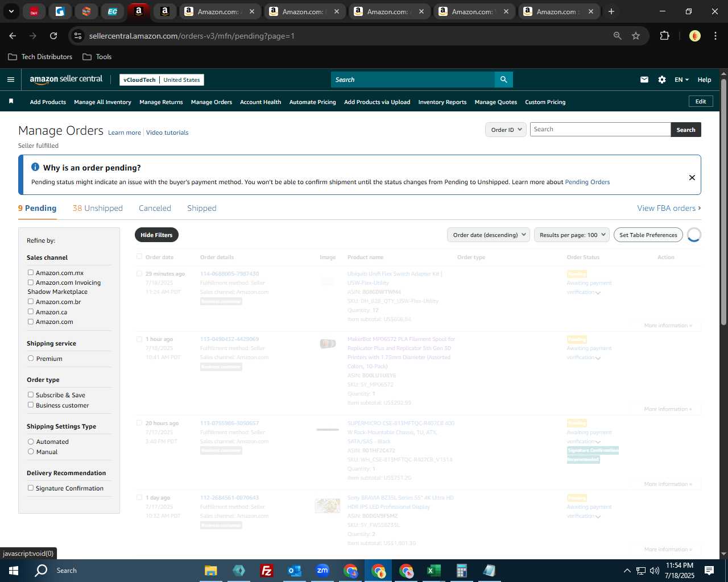Open Account Health in nav bar
728x582 pixels.
point(260,102)
